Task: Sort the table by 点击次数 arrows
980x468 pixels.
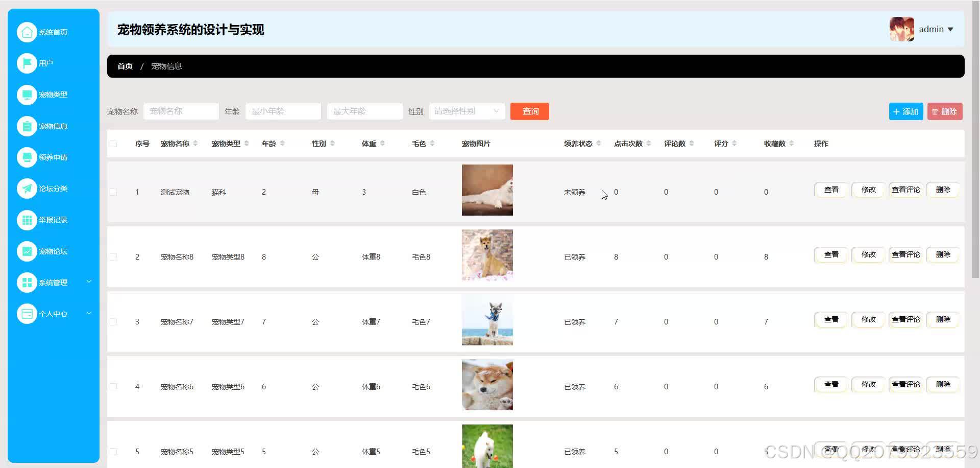Action: [x=650, y=144]
